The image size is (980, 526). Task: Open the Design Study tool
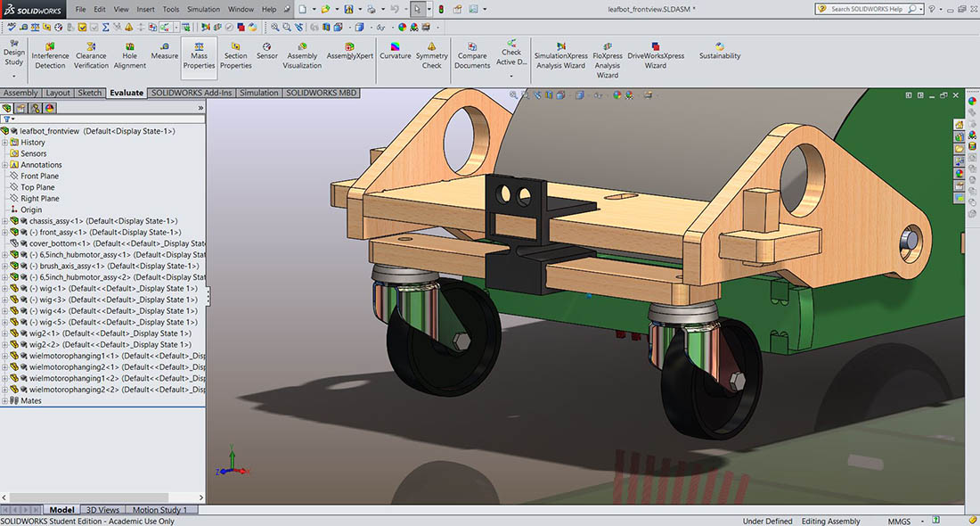click(x=13, y=52)
